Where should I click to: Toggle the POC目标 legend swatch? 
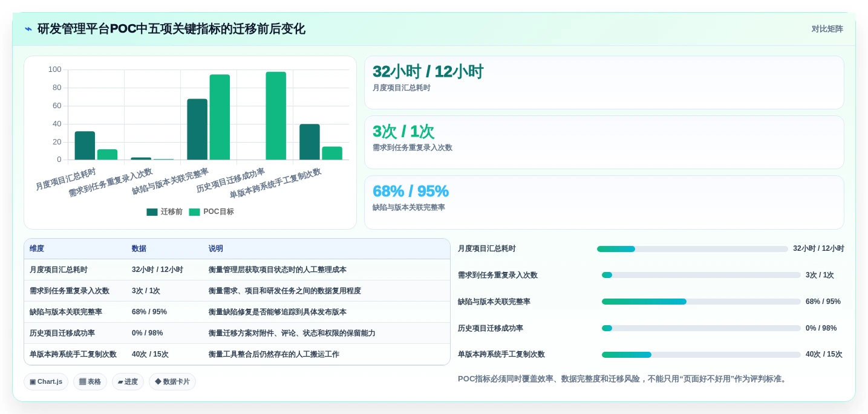pos(194,212)
